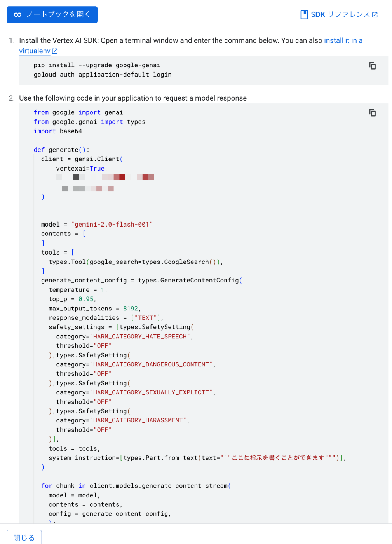
Task: Click the ノートブックを開く button
Action: pyautogui.click(x=52, y=15)
